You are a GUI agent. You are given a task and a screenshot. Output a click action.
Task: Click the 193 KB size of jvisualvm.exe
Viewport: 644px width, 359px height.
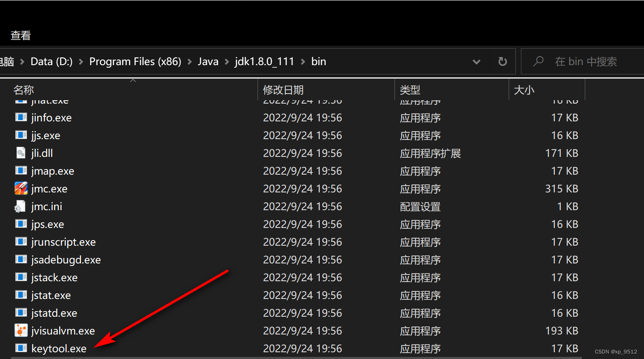click(x=562, y=331)
